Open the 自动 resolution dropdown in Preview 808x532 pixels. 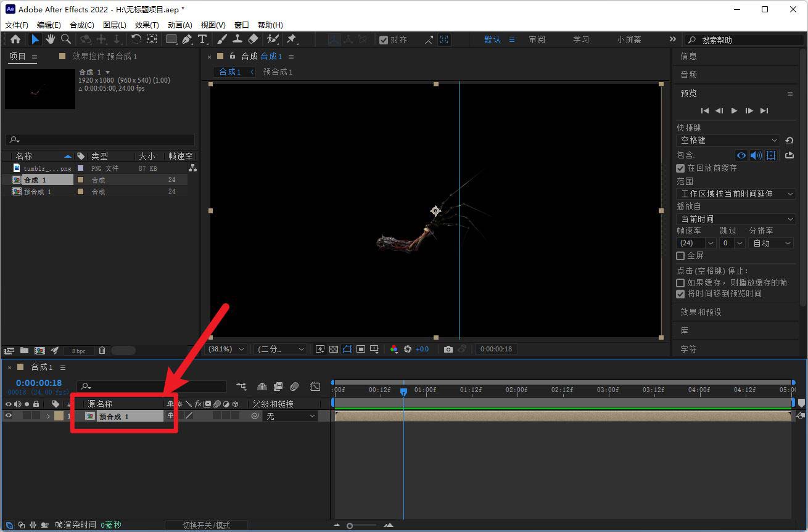771,243
